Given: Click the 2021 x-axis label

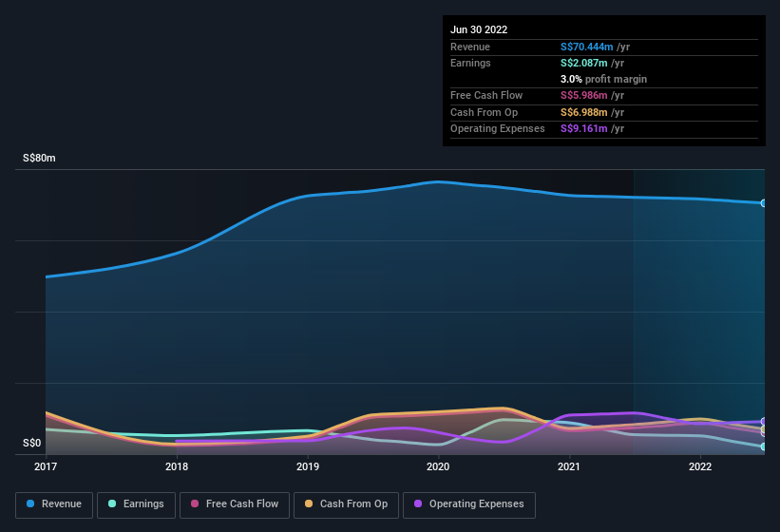Looking at the screenshot, I should tap(569, 466).
